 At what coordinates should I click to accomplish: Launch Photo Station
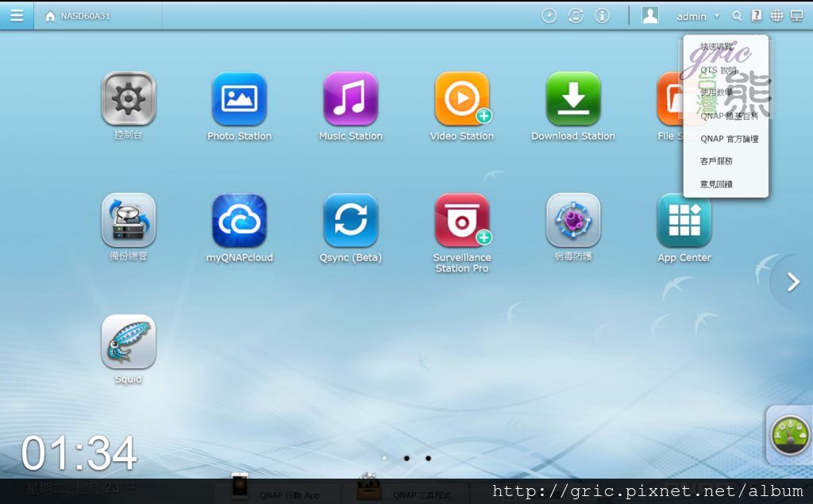point(240,98)
